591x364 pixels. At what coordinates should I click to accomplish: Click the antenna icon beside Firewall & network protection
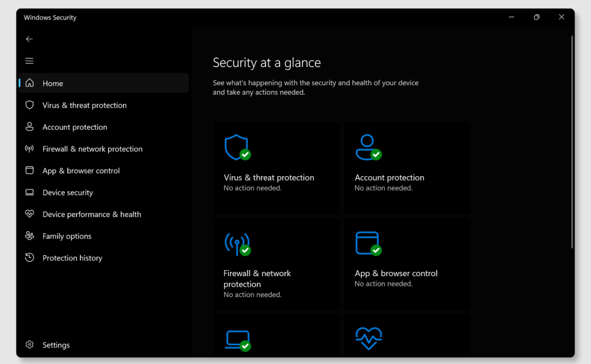pyautogui.click(x=30, y=149)
